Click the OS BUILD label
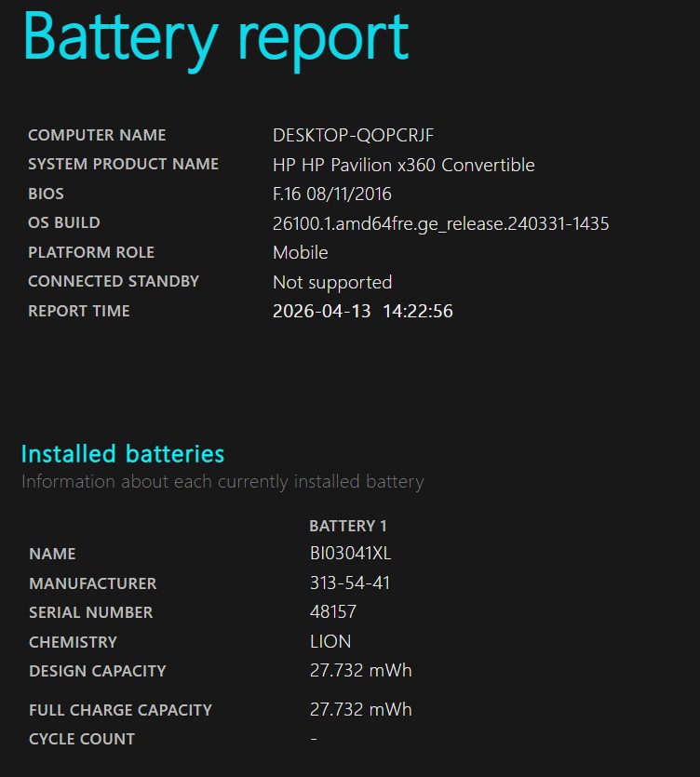 [x=63, y=223]
